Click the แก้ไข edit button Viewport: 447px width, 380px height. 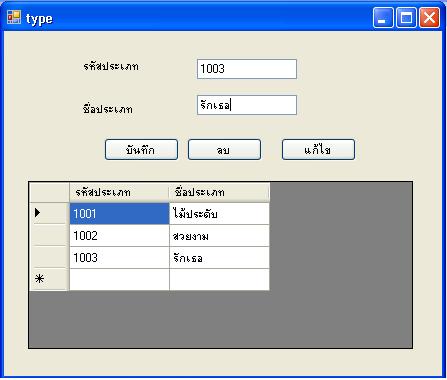pos(318,150)
